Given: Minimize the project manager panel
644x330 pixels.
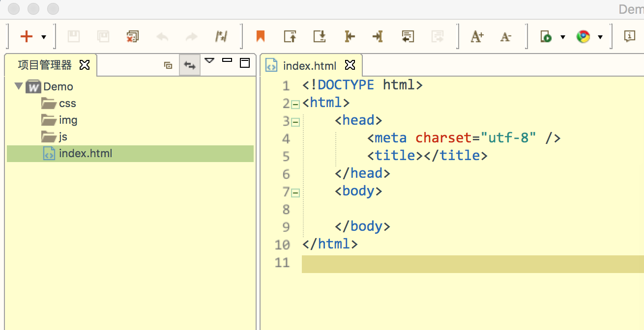Looking at the screenshot, I should (227, 60).
